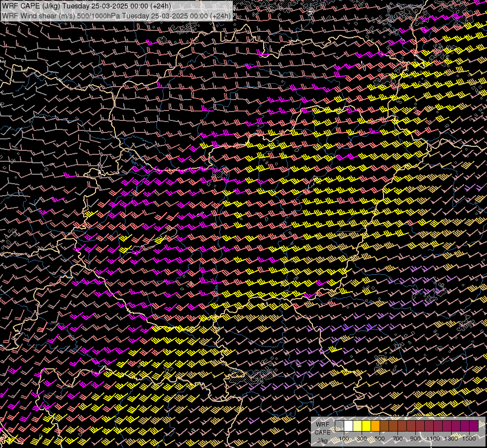Click the 500 legend value label
Image resolution: width=487 pixels, height=448 pixels.
(380, 439)
